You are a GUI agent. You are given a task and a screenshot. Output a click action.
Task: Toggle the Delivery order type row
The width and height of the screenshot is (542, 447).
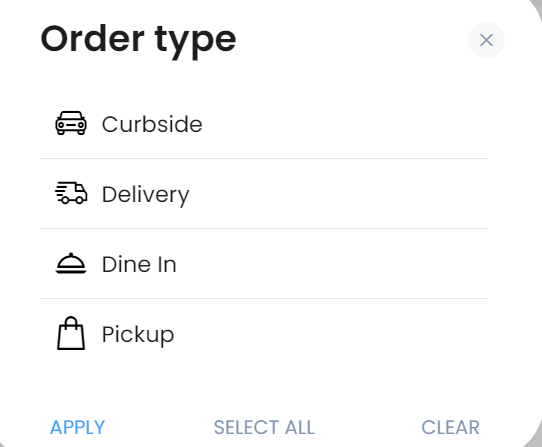pos(264,194)
